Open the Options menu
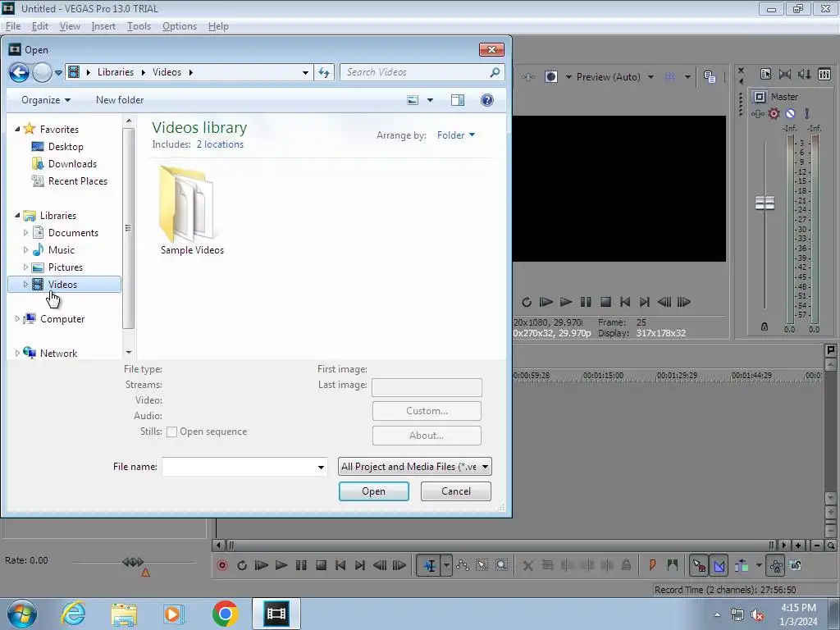Viewport: 840px width, 630px height. [x=180, y=26]
